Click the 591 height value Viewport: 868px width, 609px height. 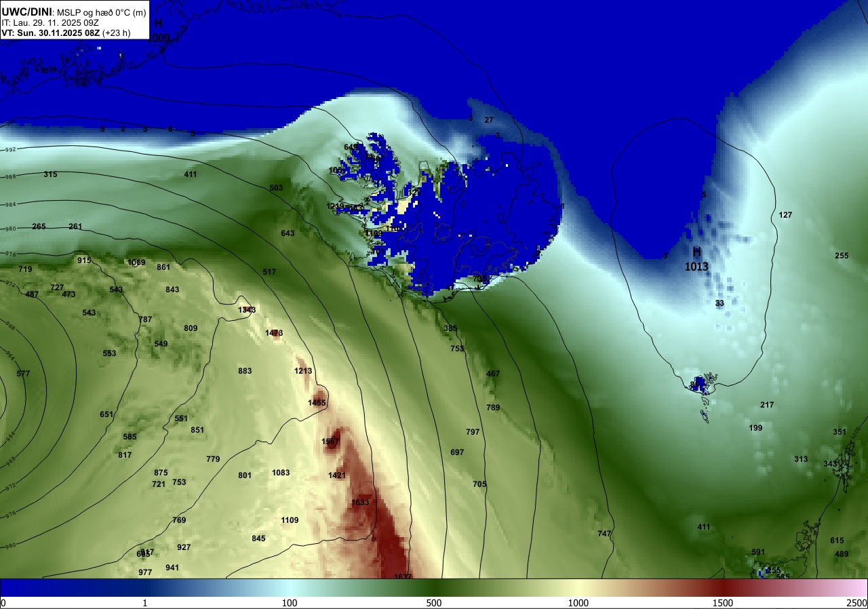point(758,552)
